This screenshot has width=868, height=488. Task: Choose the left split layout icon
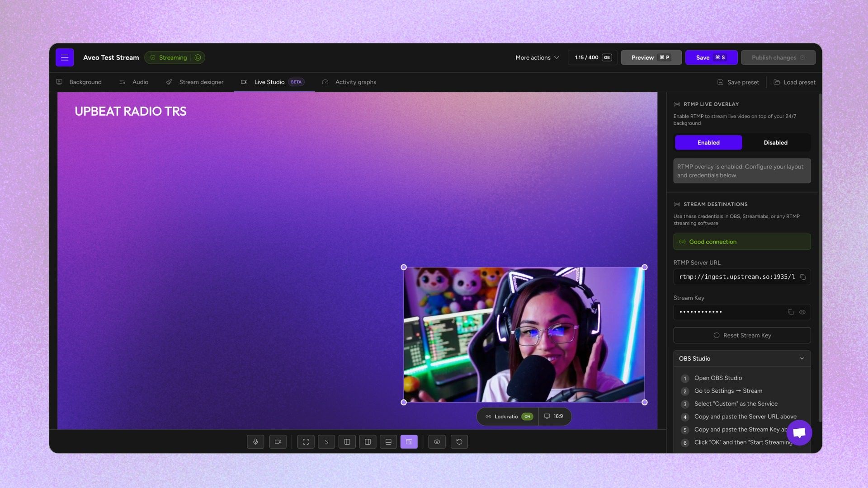click(x=347, y=442)
